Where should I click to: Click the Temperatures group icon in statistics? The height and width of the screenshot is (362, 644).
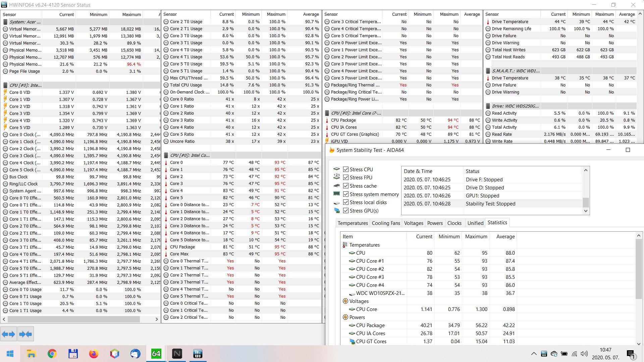click(345, 245)
